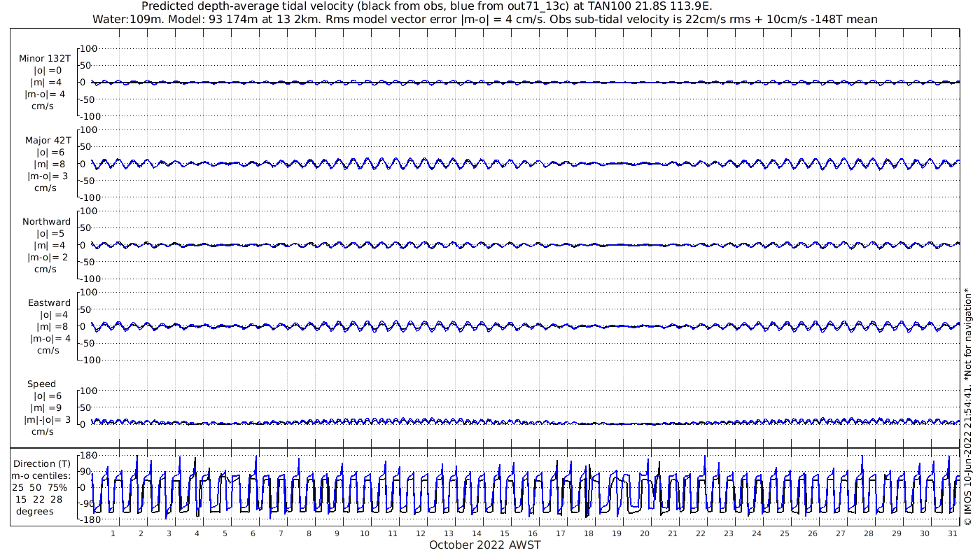980x560 pixels.
Task: Click '|m-o|= 4' under Eastward
Action: click(50, 339)
